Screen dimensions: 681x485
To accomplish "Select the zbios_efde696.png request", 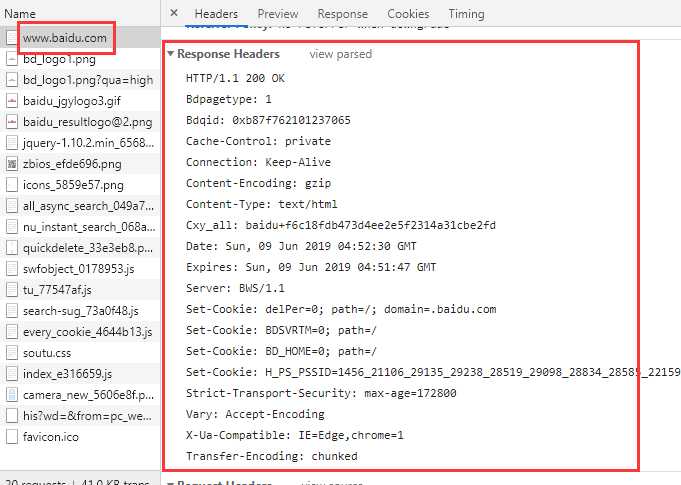I will tap(72, 164).
